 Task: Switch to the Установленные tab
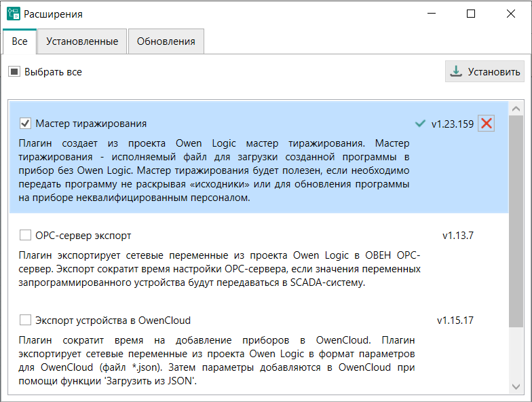(x=82, y=41)
